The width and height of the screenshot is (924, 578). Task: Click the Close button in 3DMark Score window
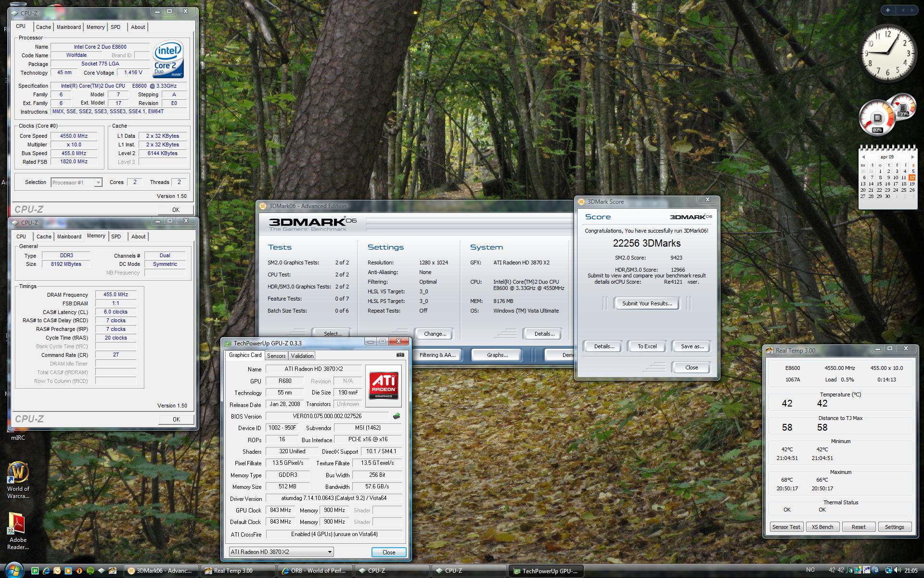pos(691,368)
